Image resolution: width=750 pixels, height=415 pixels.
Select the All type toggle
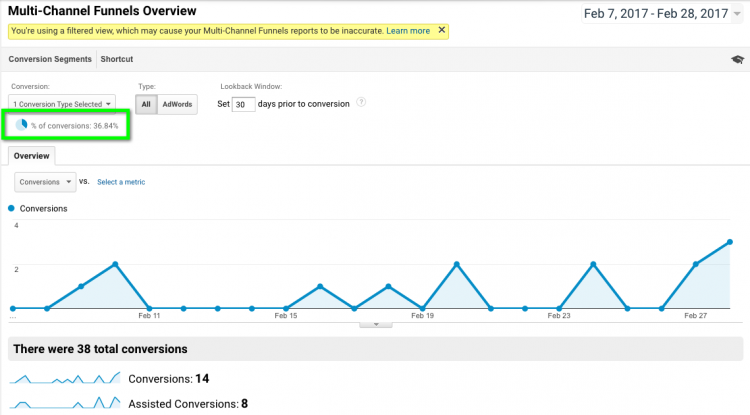click(x=146, y=104)
